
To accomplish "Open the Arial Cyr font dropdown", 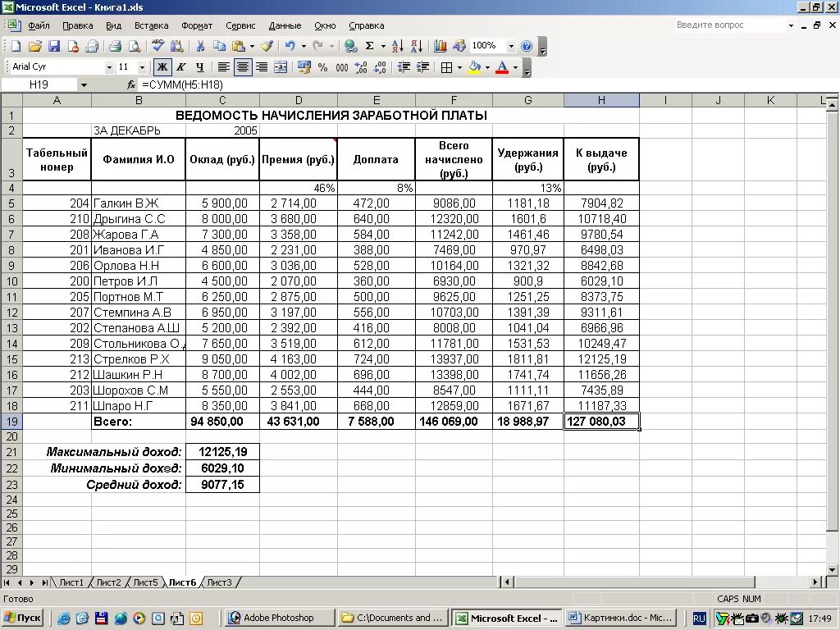I will tap(109, 67).
